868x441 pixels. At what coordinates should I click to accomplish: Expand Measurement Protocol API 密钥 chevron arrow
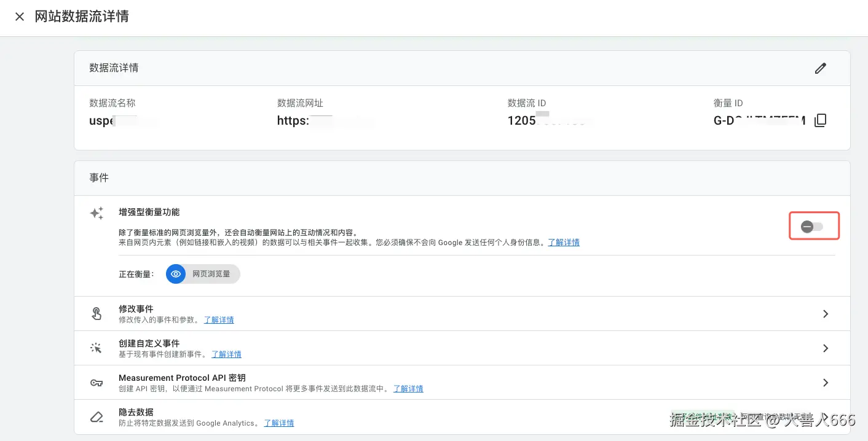[826, 383]
